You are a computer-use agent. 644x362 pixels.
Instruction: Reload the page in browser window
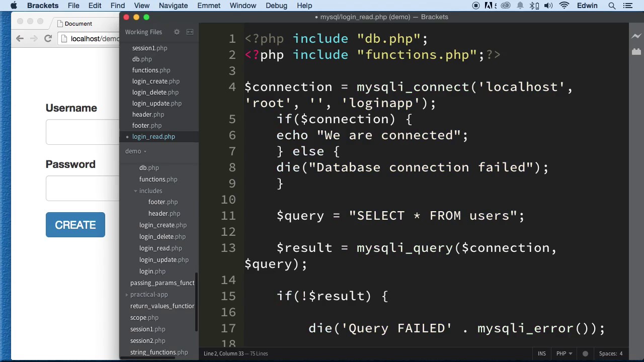pyautogui.click(x=48, y=39)
